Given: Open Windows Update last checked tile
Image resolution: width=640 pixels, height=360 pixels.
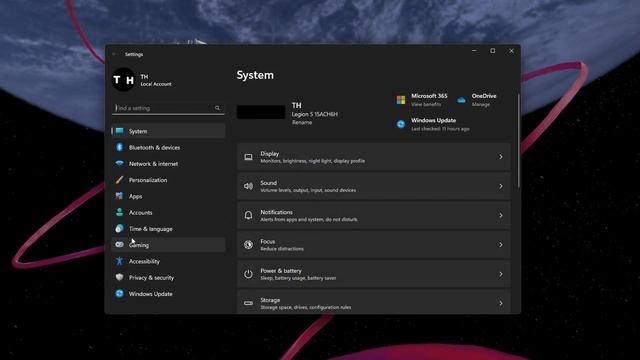Looking at the screenshot, I should (433, 124).
